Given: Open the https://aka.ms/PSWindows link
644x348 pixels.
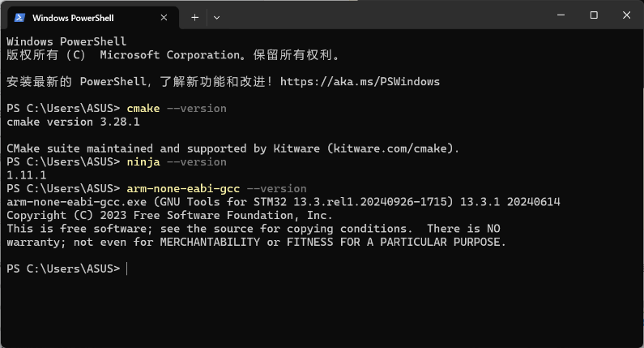Looking at the screenshot, I should [360, 81].
